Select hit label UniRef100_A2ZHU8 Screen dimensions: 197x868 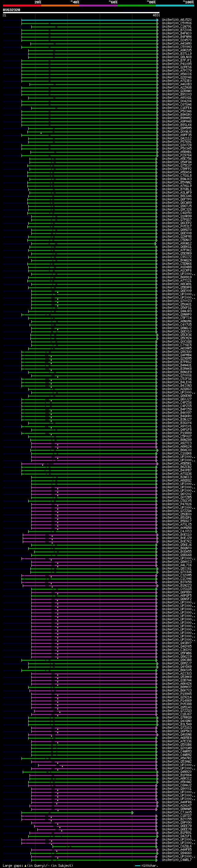tap(177, 88)
